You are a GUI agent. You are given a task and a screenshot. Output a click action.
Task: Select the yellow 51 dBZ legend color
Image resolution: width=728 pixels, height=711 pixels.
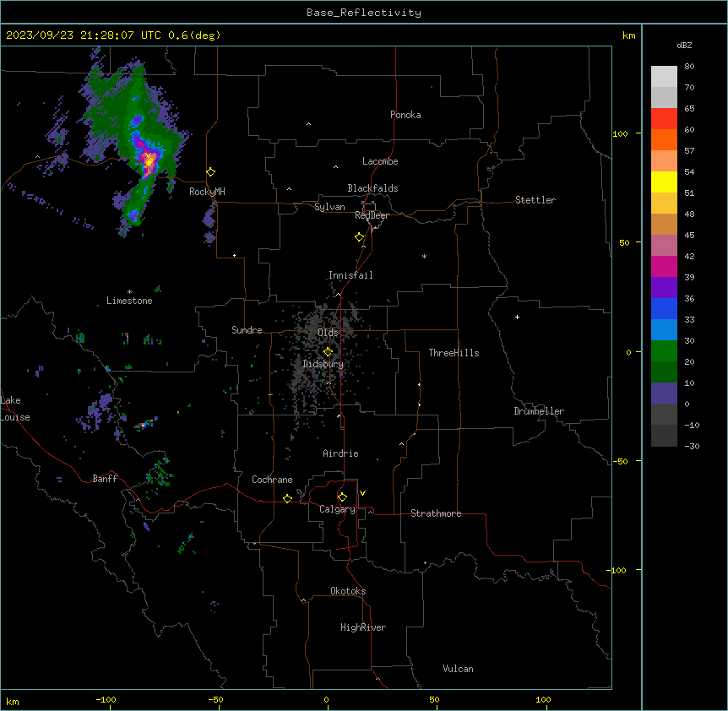[664, 182]
